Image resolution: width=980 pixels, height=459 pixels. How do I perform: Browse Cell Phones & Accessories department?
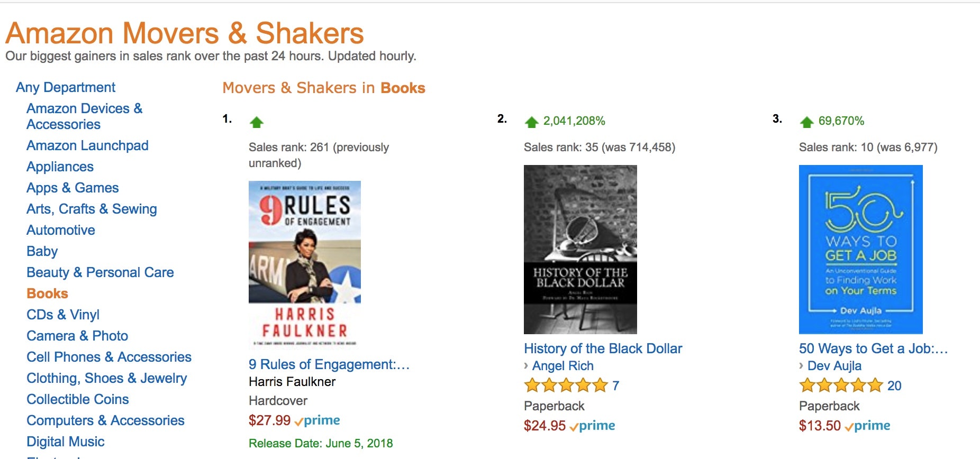point(109,357)
